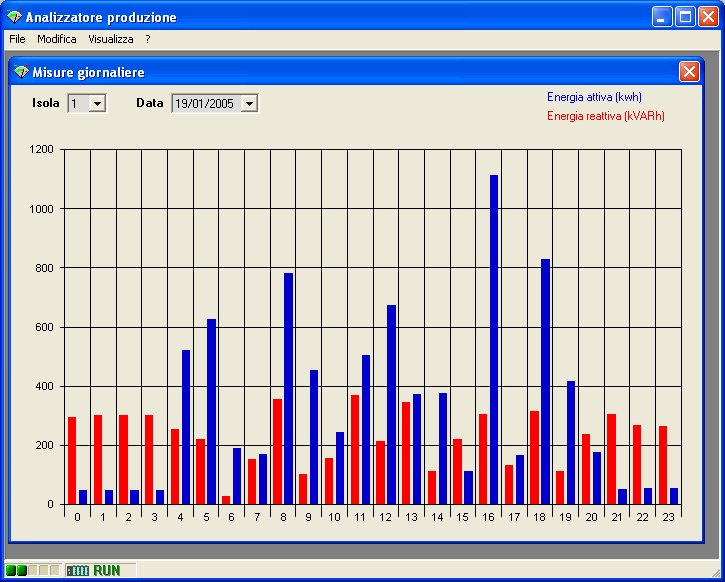This screenshot has height=582, width=725.
Task: Click the y-axis label 400
Action: pyautogui.click(x=45, y=386)
